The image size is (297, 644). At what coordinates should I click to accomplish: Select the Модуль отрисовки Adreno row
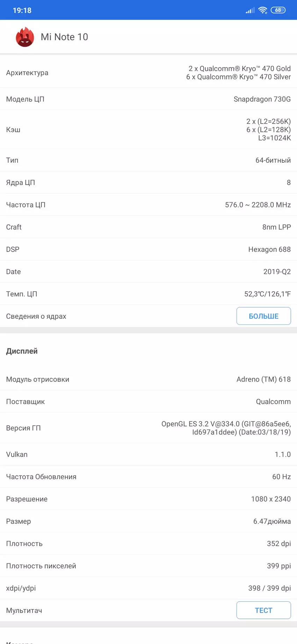[x=148, y=379]
